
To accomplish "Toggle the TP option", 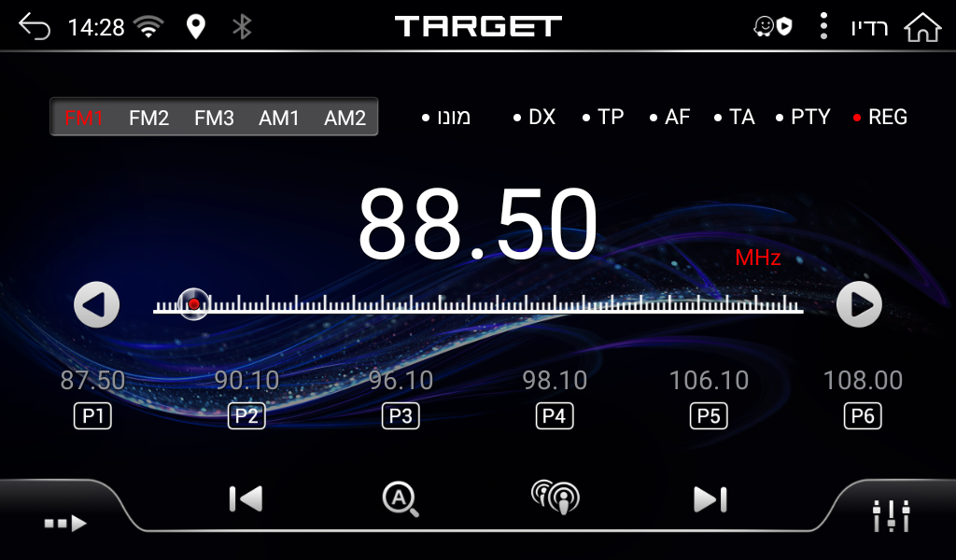I will [x=603, y=117].
